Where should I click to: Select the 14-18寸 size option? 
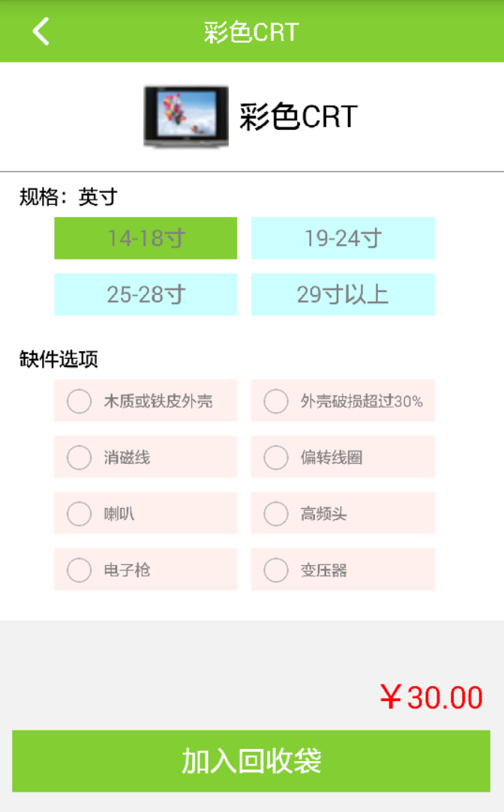tap(145, 239)
